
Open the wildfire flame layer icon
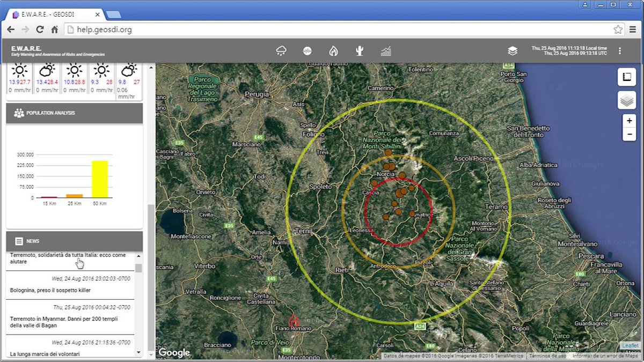tap(333, 51)
